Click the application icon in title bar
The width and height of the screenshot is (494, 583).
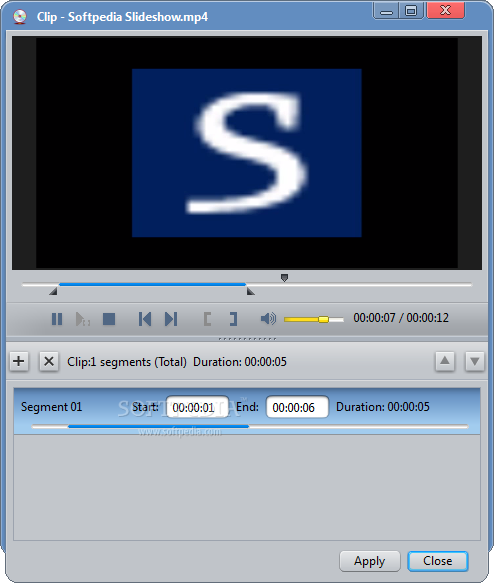point(20,17)
